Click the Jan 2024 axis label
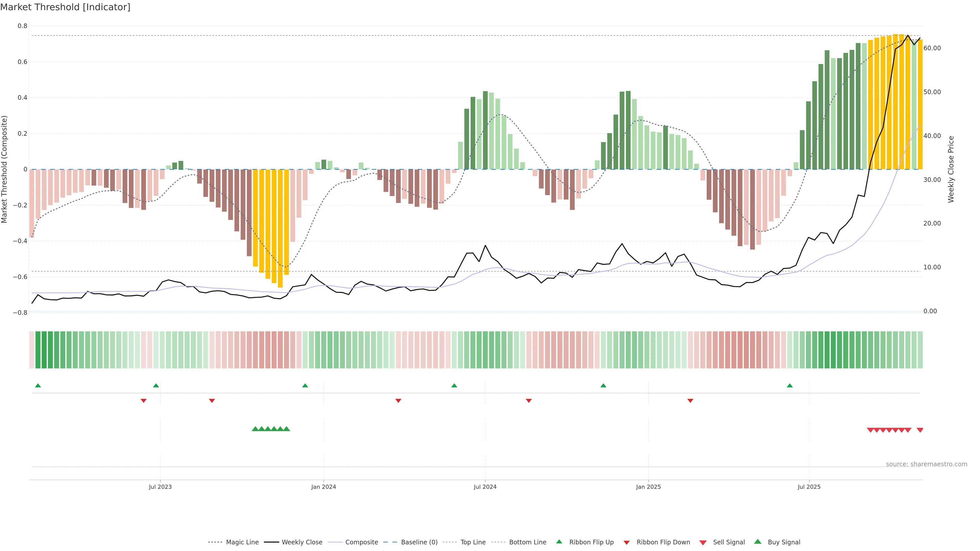This screenshot has width=980, height=551. pyautogui.click(x=323, y=487)
